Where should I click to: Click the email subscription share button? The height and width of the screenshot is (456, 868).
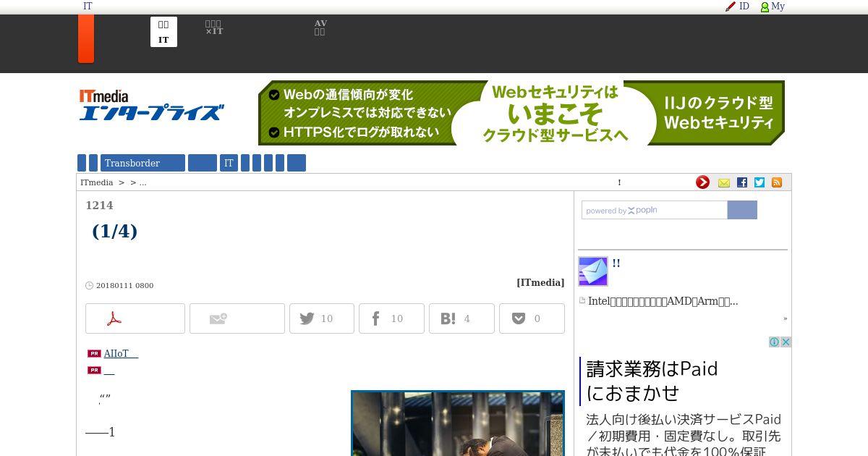click(237, 318)
